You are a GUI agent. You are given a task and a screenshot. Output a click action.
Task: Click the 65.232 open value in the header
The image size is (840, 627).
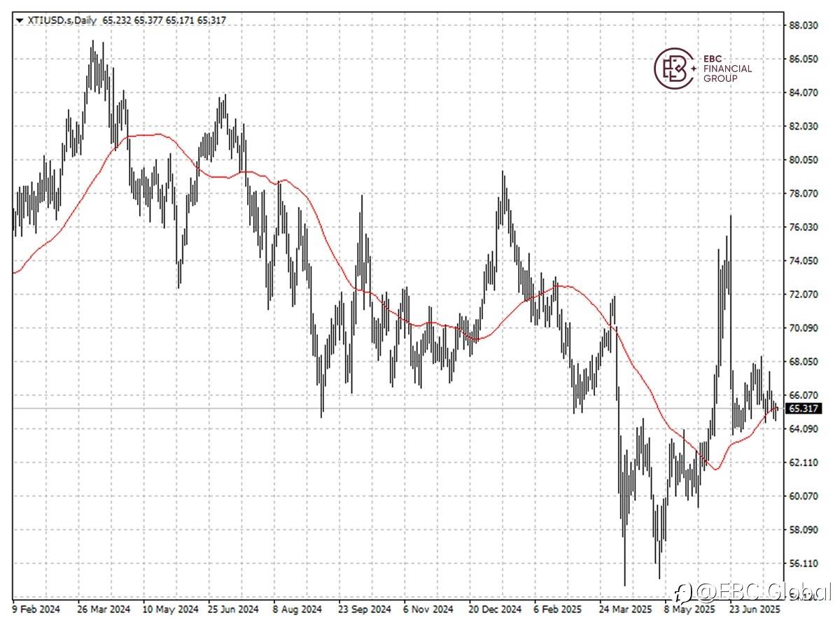point(115,21)
